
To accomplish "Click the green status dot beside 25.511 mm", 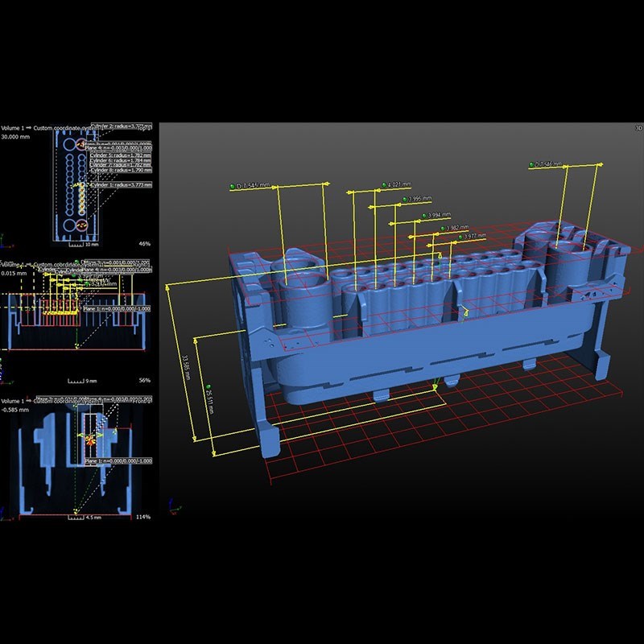I will pyautogui.click(x=208, y=387).
